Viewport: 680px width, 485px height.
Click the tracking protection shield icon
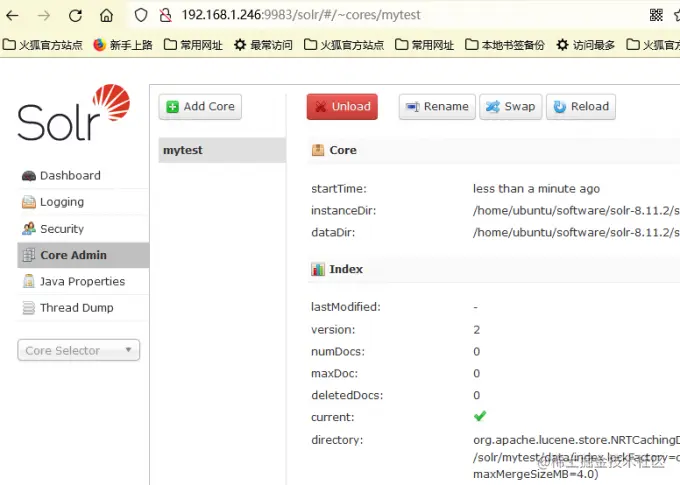click(x=141, y=15)
